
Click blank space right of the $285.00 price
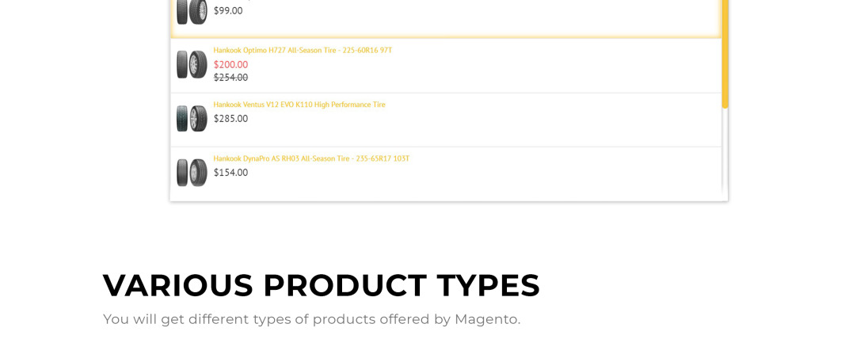click(x=475, y=119)
